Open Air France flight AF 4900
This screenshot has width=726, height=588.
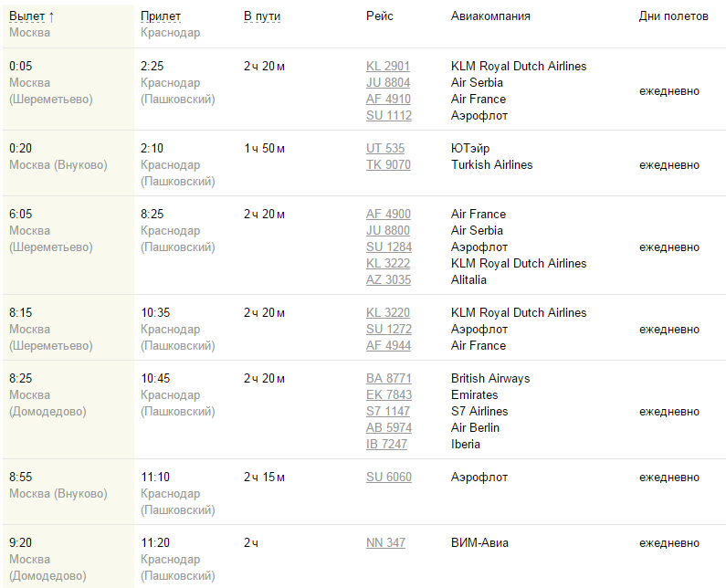click(x=388, y=215)
